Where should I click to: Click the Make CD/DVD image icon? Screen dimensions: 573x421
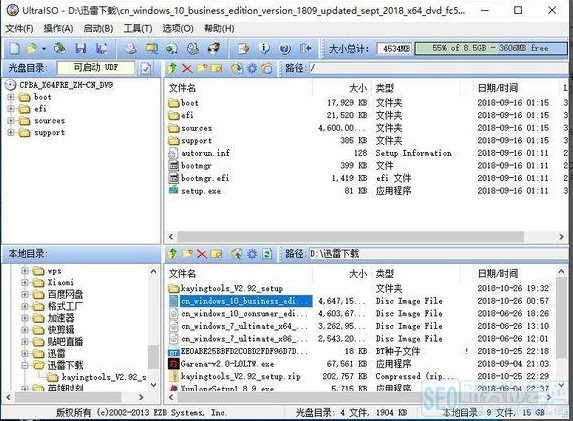pos(130,48)
